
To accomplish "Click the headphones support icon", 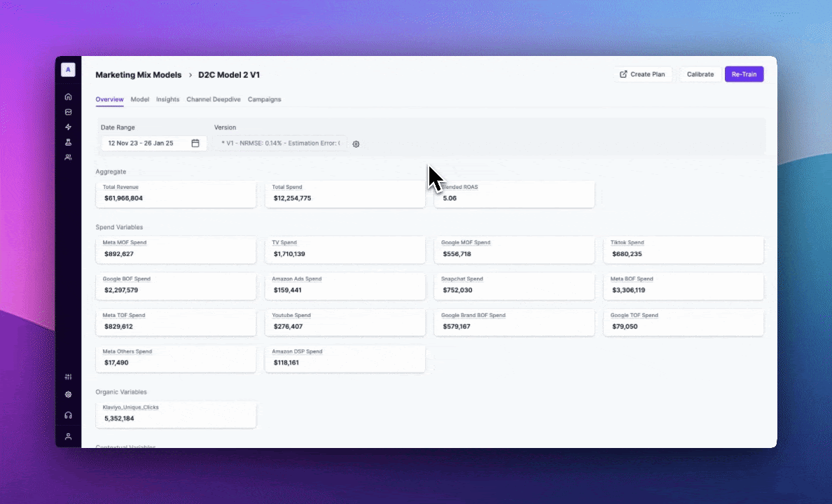I will click(x=68, y=415).
